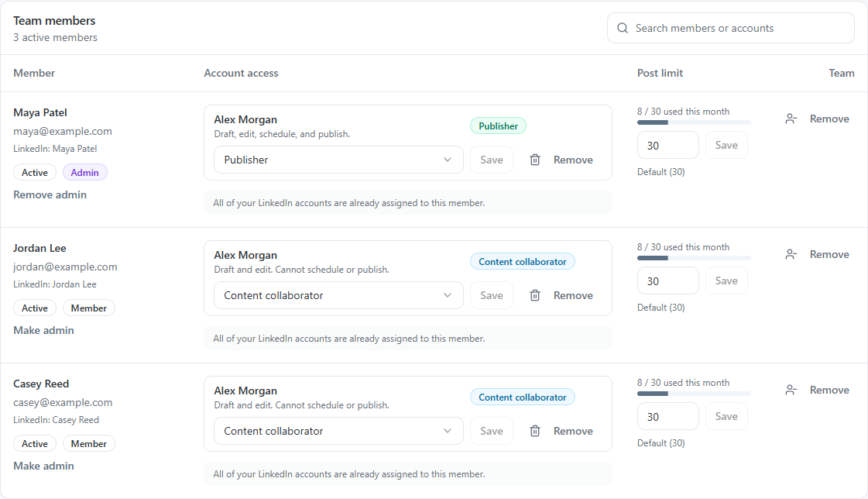Click Make admin for Casey Reed
Image resolution: width=868 pixels, height=499 pixels.
[x=43, y=466]
